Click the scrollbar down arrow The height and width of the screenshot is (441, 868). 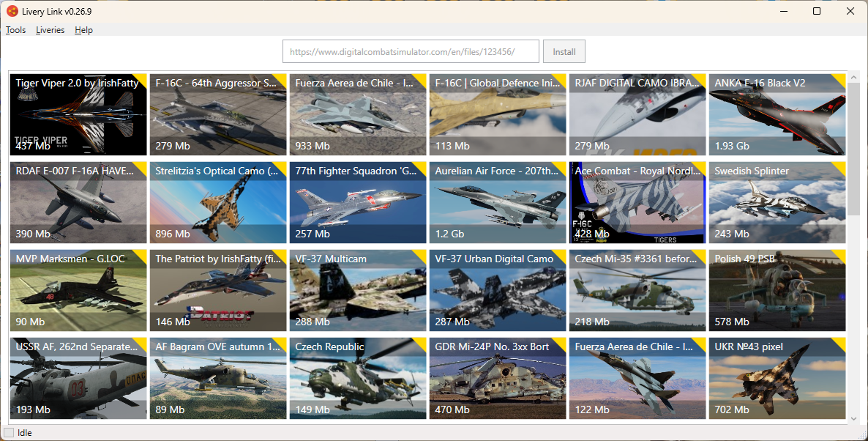pyautogui.click(x=853, y=419)
